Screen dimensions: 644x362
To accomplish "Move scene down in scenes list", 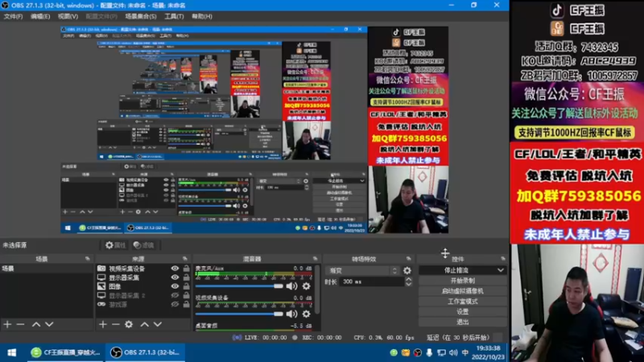I will [x=49, y=324].
